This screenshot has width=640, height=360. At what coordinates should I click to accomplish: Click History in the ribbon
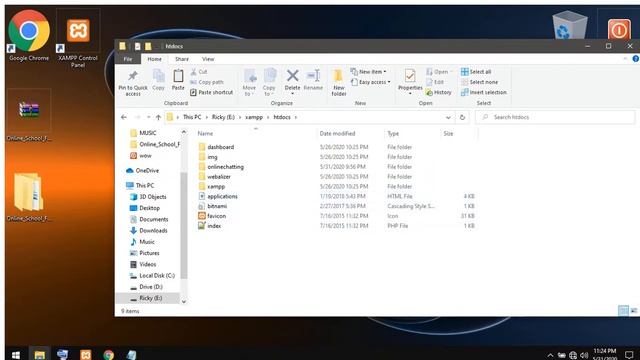(x=438, y=92)
